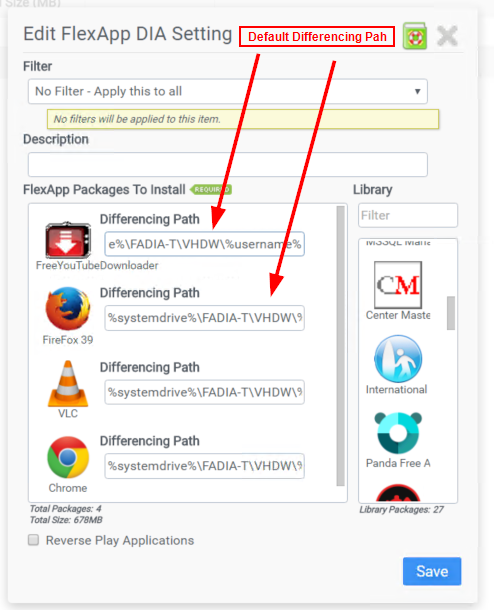Screen dimensions: 494x610
Task: Click the Filter dropdown arrow
Action: [x=417, y=91]
